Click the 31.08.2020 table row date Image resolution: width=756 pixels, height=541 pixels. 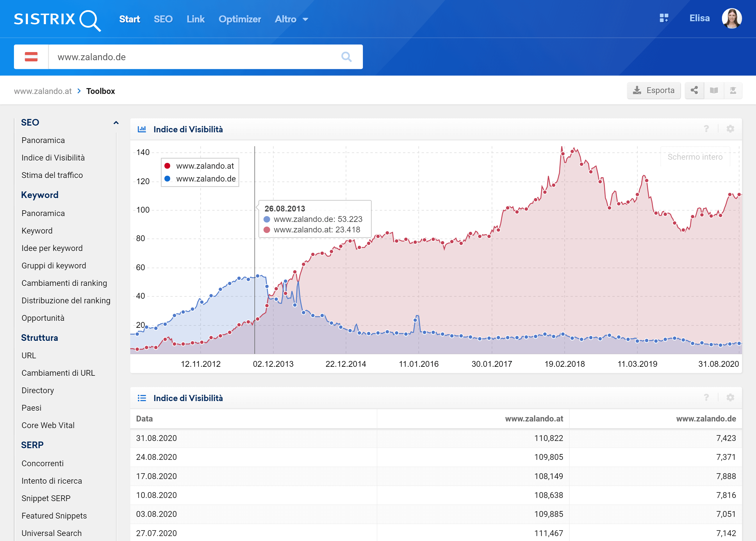(156, 438)
